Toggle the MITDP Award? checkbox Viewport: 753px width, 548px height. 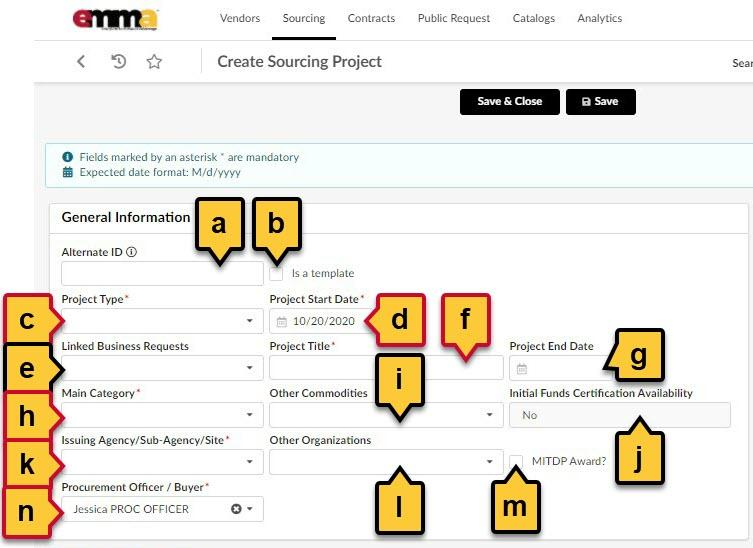click(x=516, y=462)
